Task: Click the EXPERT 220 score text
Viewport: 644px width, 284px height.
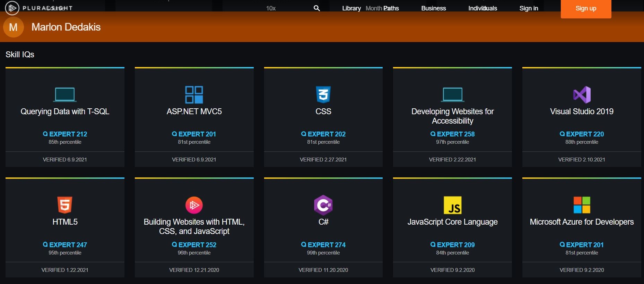Action: coord(585,134)
